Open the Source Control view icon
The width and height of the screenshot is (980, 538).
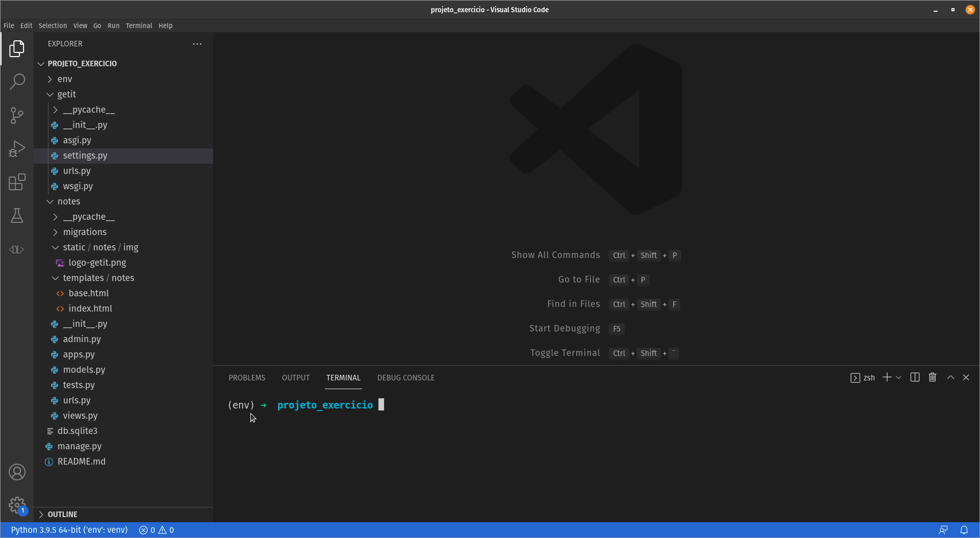click(17, 115)
